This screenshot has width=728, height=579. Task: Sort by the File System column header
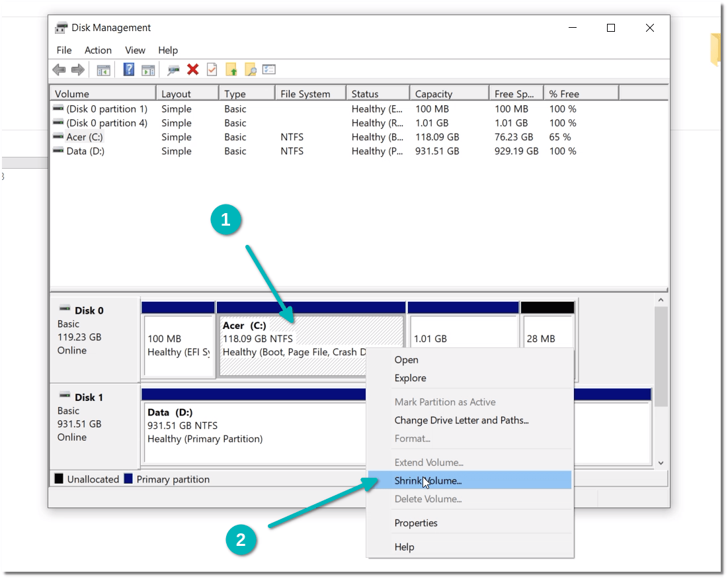pos(305,94)
